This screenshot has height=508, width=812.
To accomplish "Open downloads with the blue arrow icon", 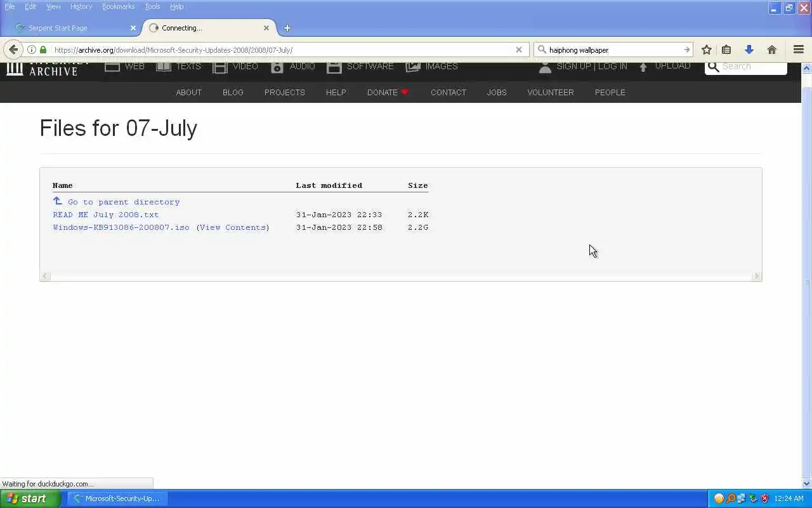I will (x=749, y=50).
